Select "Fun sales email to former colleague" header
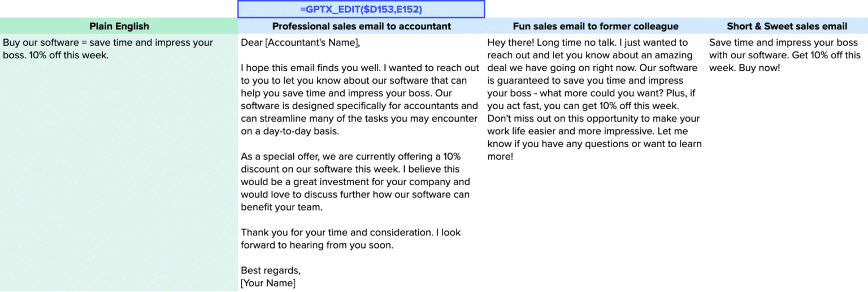This screenshot has height=292, width=868. [596, 26]
